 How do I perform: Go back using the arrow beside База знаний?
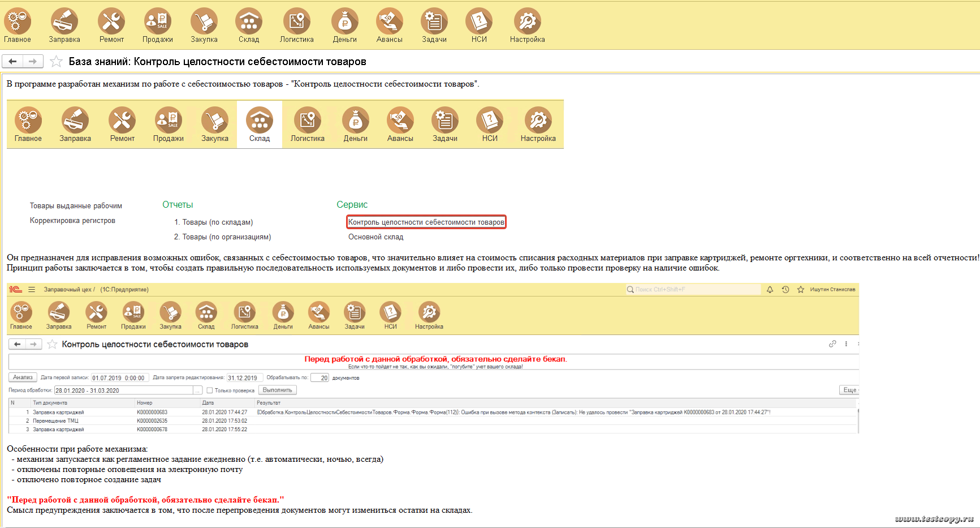click(x=12, y=61)
